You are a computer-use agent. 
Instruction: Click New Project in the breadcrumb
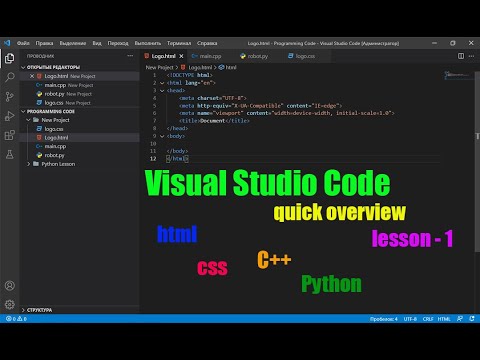(x=159, y=67)
